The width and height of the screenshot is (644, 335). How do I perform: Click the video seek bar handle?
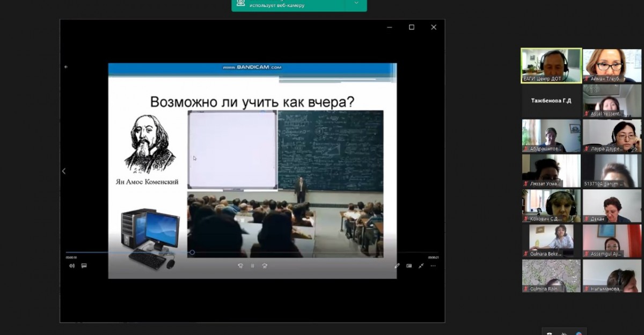[192, 252]
